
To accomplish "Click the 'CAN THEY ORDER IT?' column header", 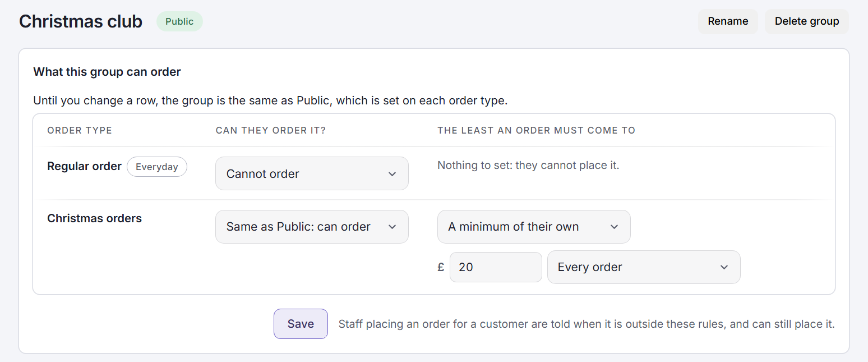I will [271, 130].
